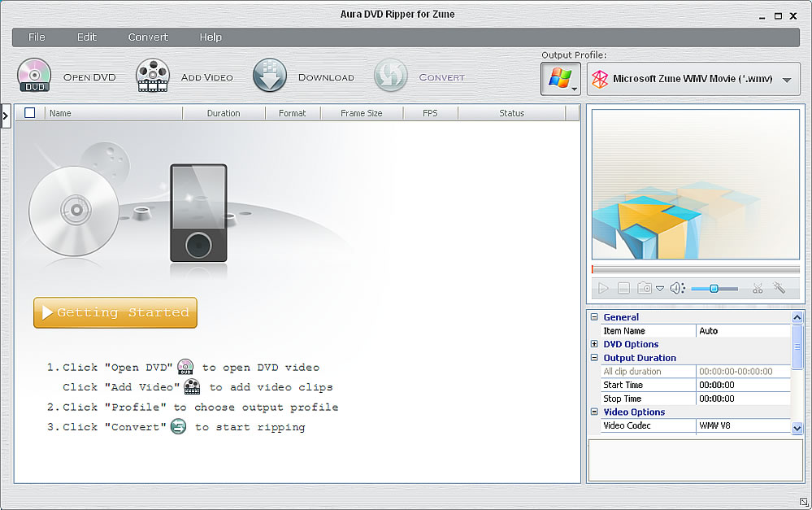Viewport: 812px width, 510px height.
Task: Click the Stop Time property label
Action: point(623,399)
